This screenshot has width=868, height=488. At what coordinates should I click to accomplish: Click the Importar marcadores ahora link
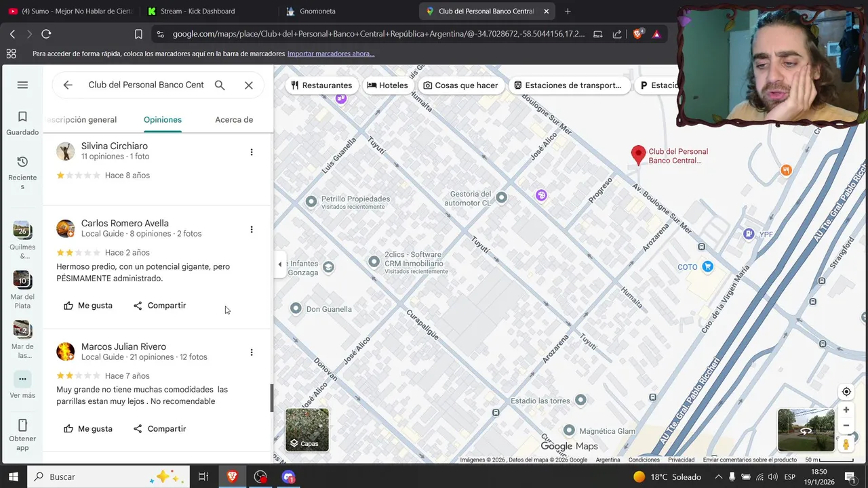point(331,54)
